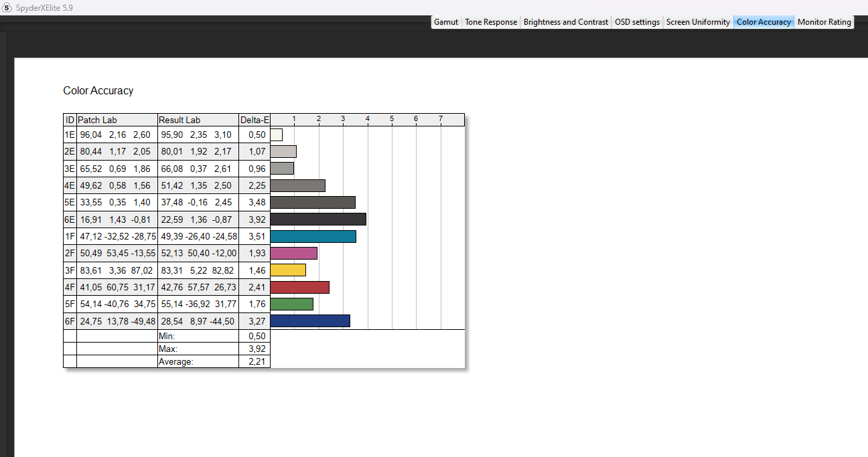This screenshot has width=868, height=457.
Task: Select the Color Accuracy tab
Action: [764, 22]
